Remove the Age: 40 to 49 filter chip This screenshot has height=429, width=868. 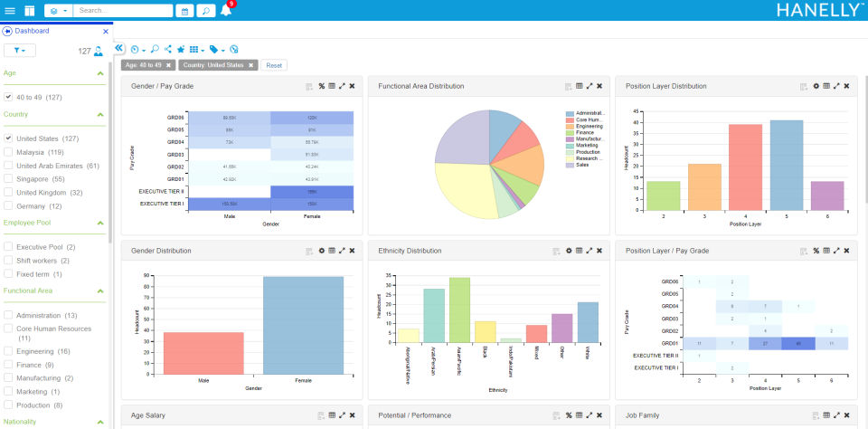click(x=169, y=65)
